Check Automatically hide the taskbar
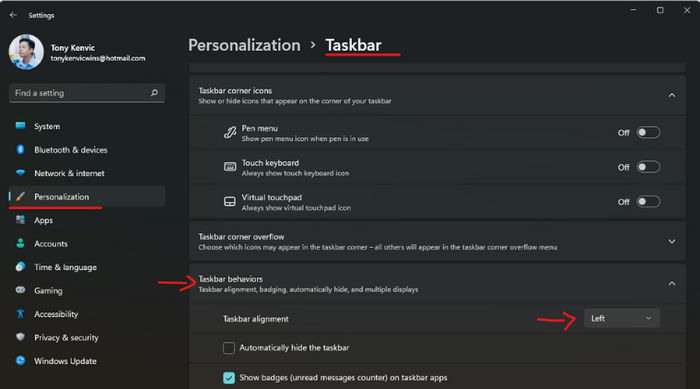The height and width of the screenshot is (389, 700). pyautogui.click(x=229, y=348)
